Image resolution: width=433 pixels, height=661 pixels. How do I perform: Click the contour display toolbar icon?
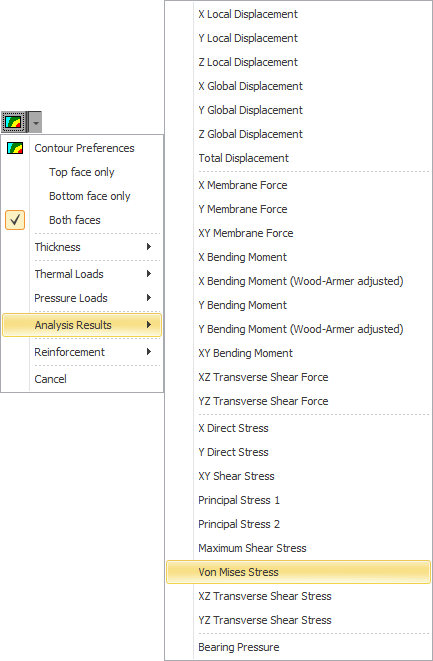pyautogui.click(x=14, y=123)
